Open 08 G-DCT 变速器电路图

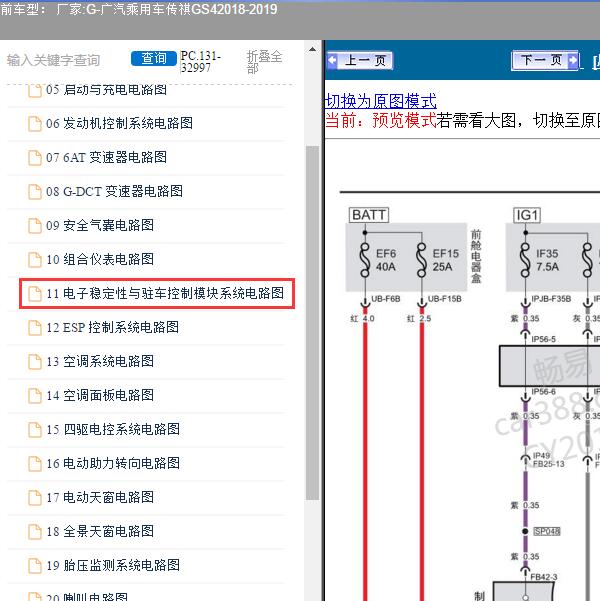click(x=114, y=191)
